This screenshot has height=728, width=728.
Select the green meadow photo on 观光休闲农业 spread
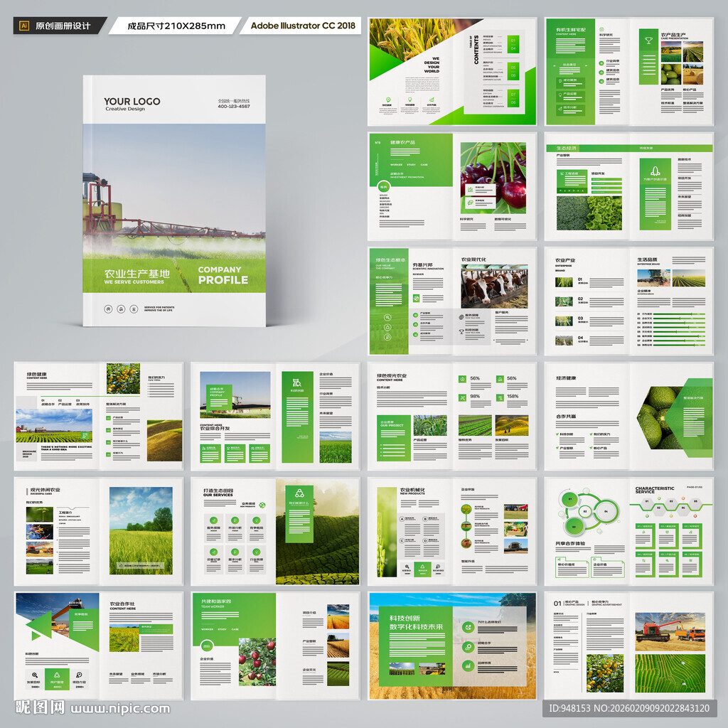(141, 530)
